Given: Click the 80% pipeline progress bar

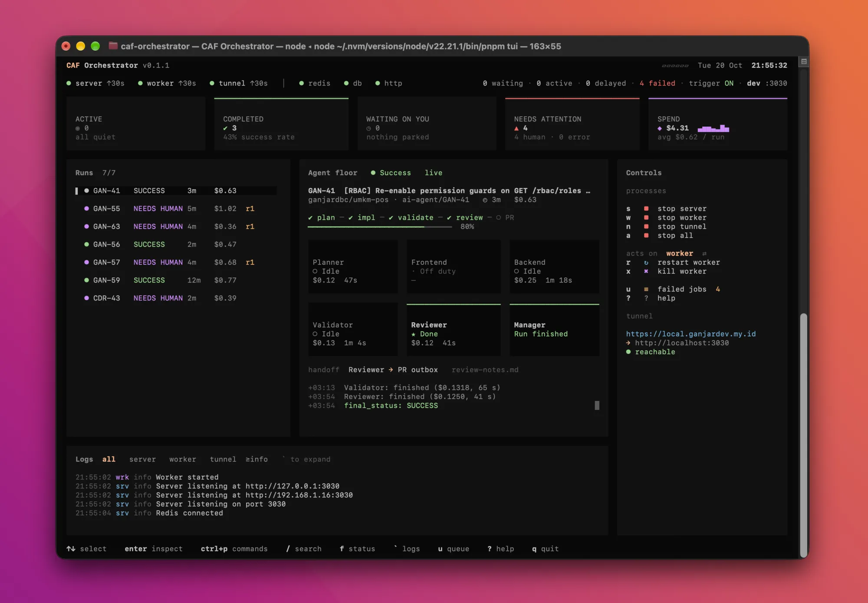Looking at the screenshot, I should point(380,227).
